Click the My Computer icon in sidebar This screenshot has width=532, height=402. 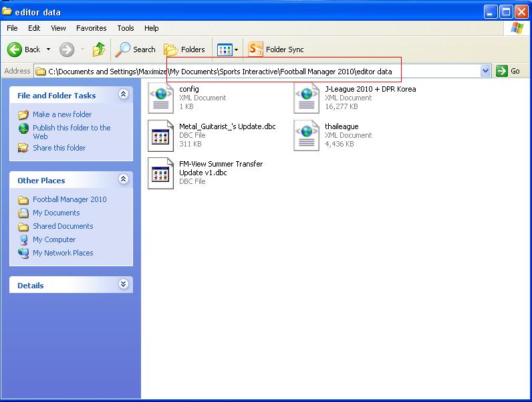coord(23,240)
